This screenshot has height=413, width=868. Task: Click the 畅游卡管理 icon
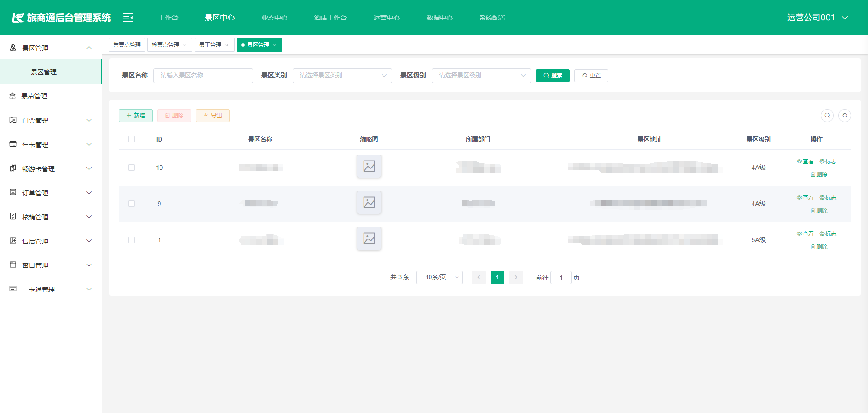pyautogui.click(x=13, y=168)
